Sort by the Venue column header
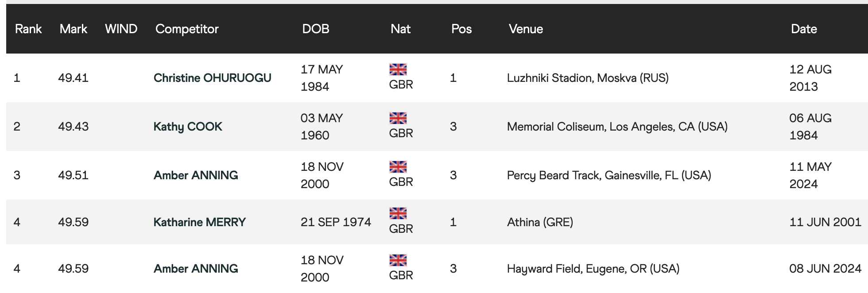 [526, 29]
